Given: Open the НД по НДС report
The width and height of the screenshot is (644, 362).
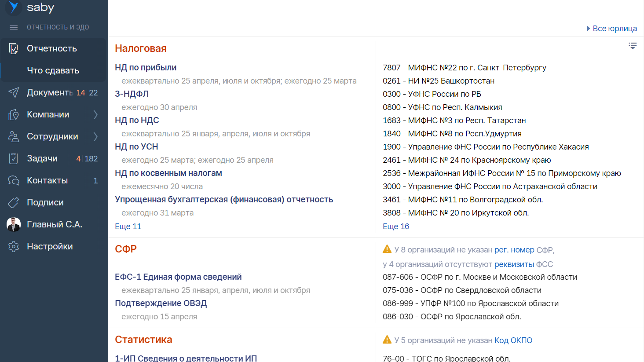Looking at the screenshot, I should (x=137, y=121).
